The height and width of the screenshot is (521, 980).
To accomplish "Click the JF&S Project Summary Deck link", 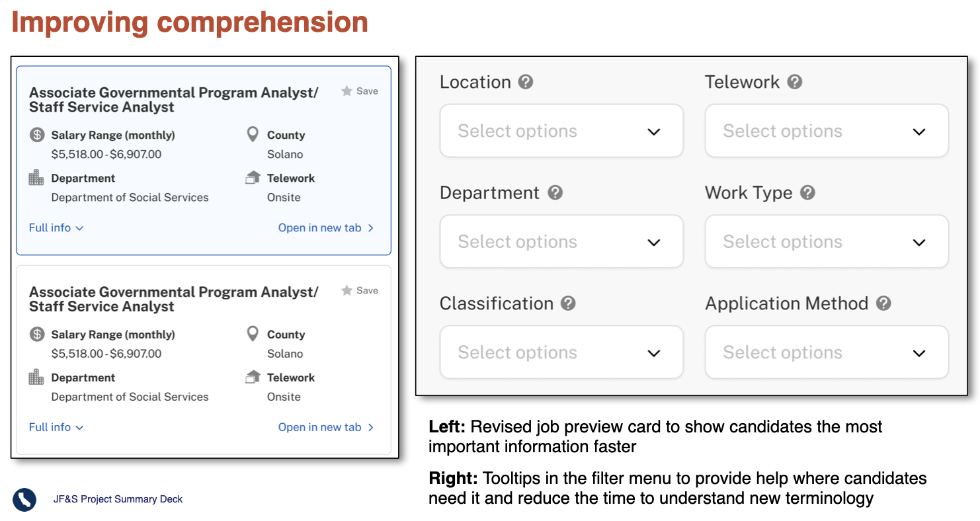I will (x=118, y=500).
